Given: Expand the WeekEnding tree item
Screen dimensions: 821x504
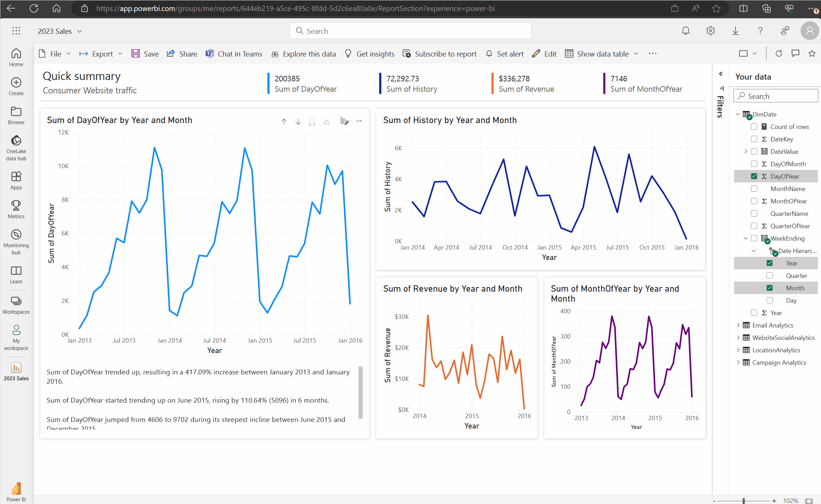Looking at the screenshot, I should click(x=744, y=239).
